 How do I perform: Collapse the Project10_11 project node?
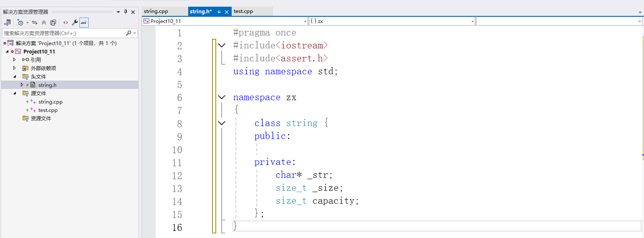(x=7, y=52)
